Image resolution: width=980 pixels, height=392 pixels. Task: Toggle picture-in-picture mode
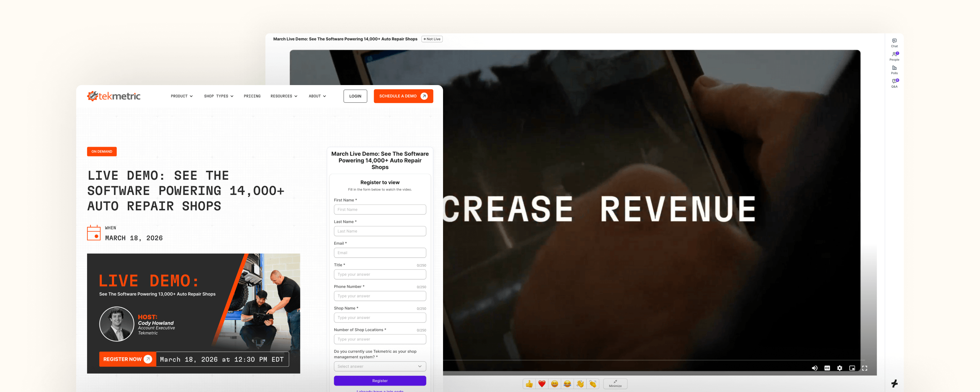click(852, 368)
